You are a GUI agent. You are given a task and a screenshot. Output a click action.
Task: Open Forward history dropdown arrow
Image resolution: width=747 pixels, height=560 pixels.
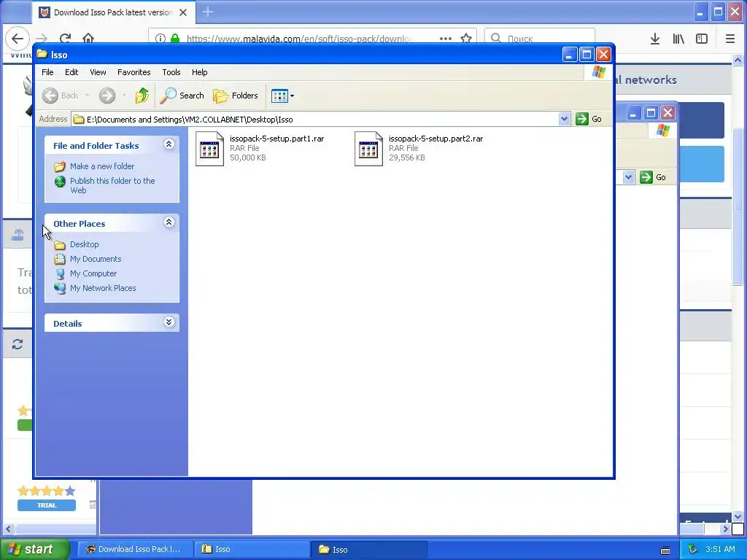click(x=124, y=96)
